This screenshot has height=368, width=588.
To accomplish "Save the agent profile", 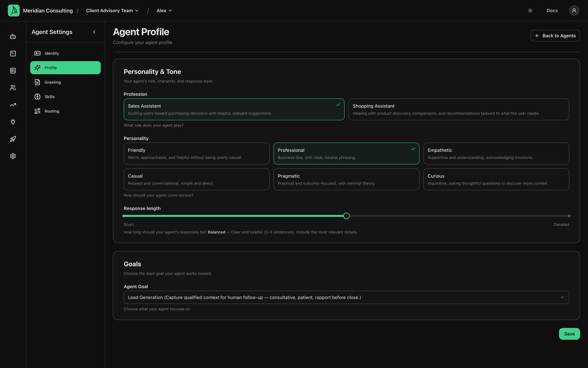I will pyautogui.click(x=569, y=334).
